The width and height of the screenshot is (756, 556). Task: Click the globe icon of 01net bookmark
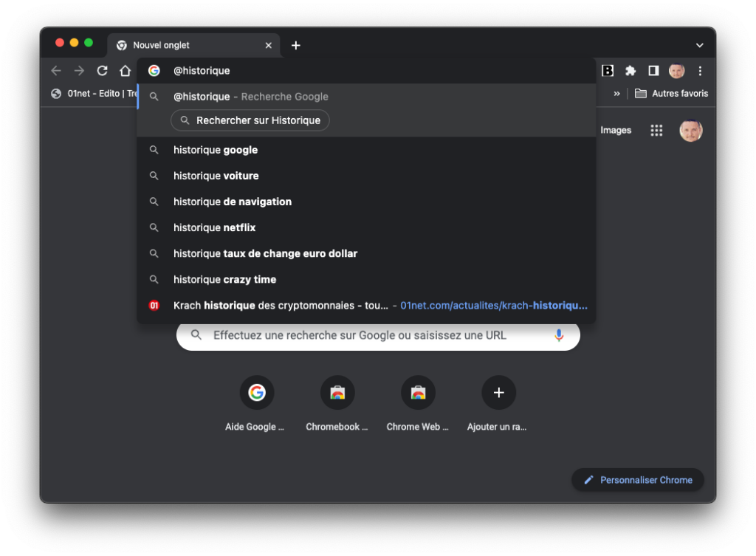(x=56, y=94)
